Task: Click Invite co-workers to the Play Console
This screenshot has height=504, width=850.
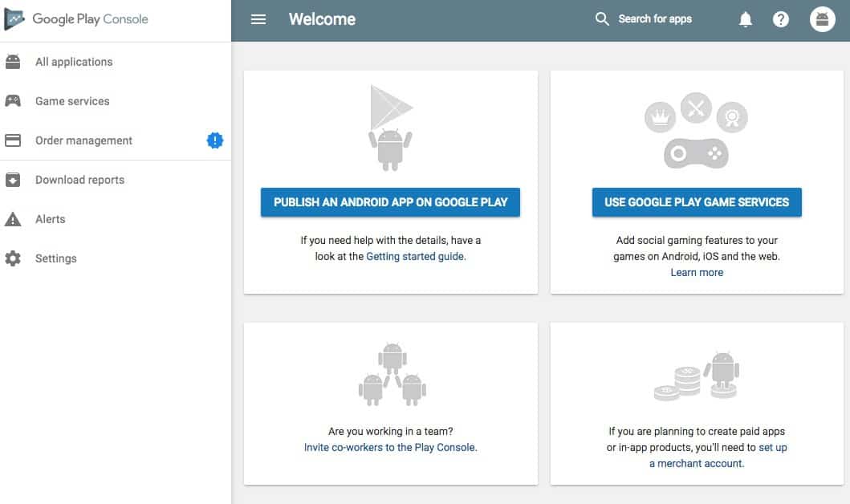Action: coord(390,448)
